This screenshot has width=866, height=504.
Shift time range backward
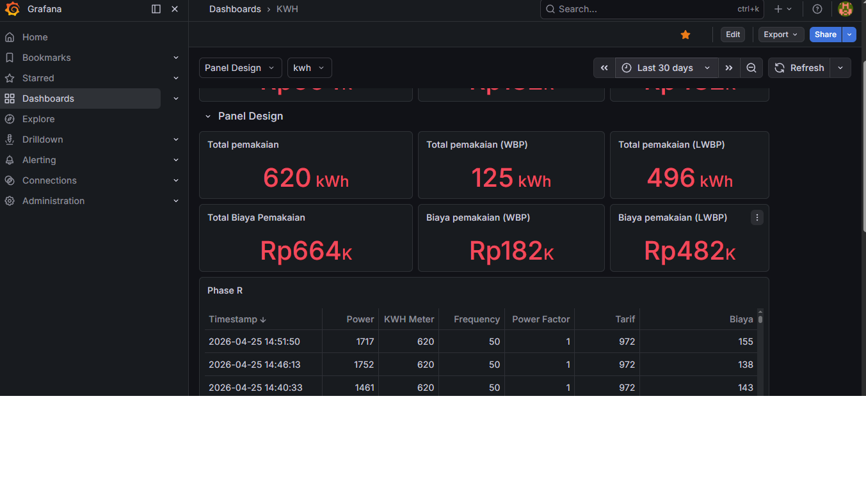(x=604, y=68)
